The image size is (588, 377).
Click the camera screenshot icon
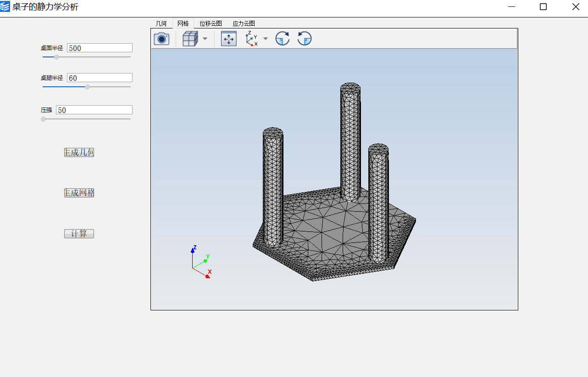161,39
